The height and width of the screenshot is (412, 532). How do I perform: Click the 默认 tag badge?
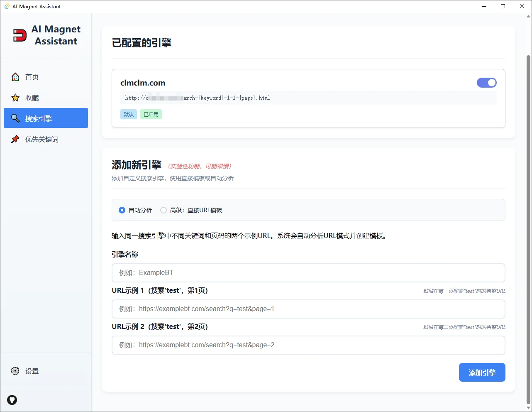click(128, 114)
